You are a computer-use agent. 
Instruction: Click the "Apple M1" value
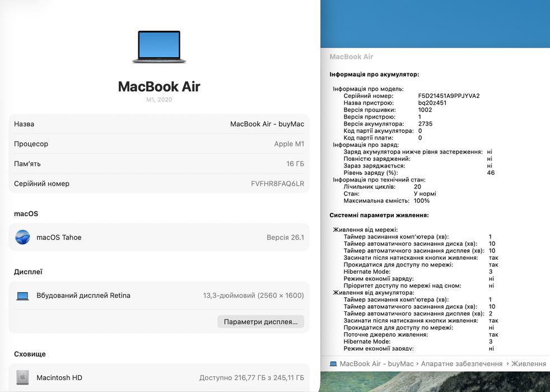(289, 144)
